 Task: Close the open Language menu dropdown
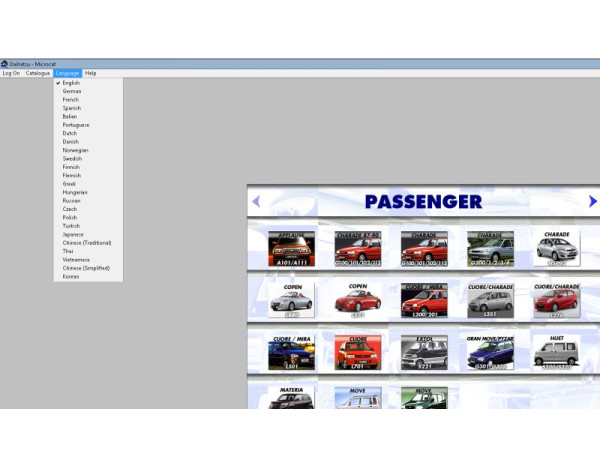(67, 73)
